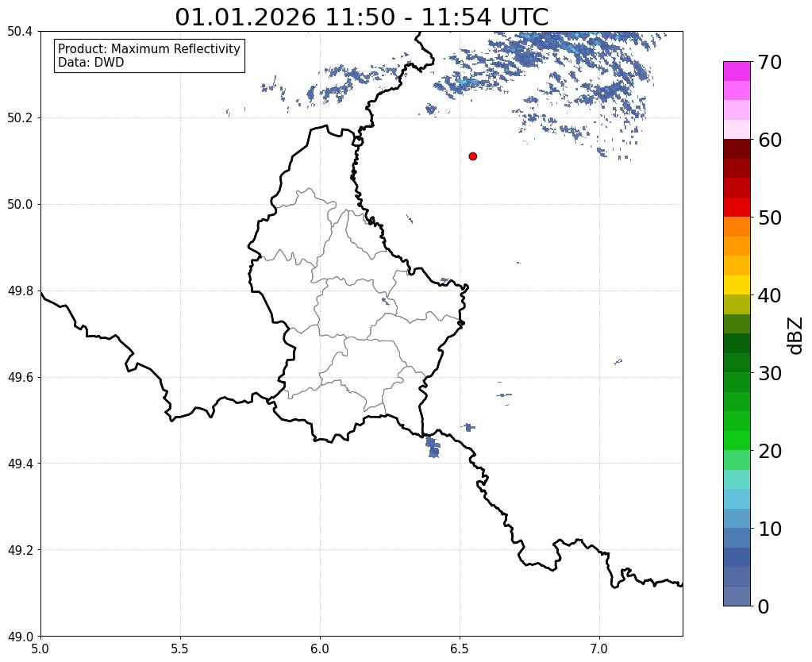
Task: Click the dark green colorbar swatch just above 30 dBZ
Action: [737, 363]
